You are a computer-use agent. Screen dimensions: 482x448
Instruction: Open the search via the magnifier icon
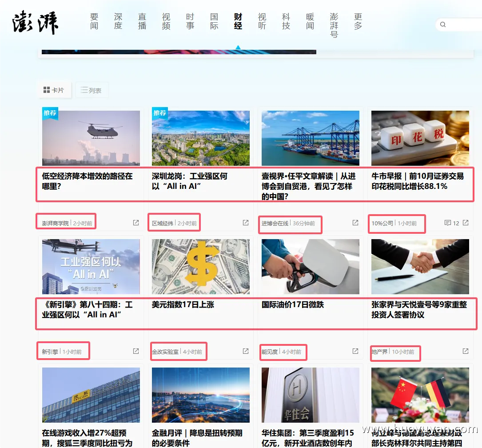click(442, 24)
